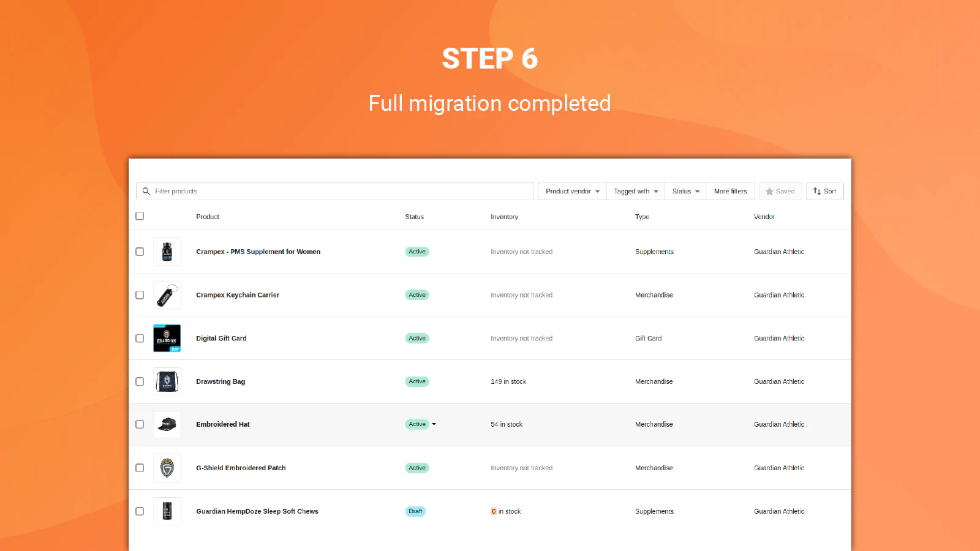Open G-Shield Embroidered Patch product
This screenshot has width=980, height=551.
241,468
